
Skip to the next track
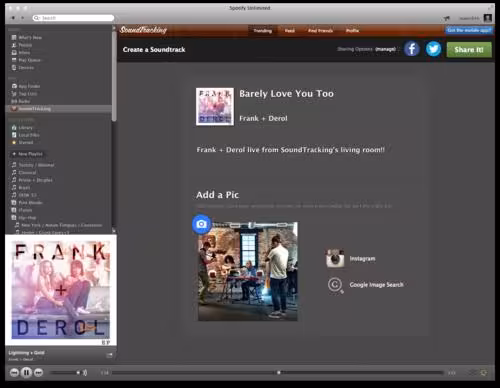click(38, 373)
